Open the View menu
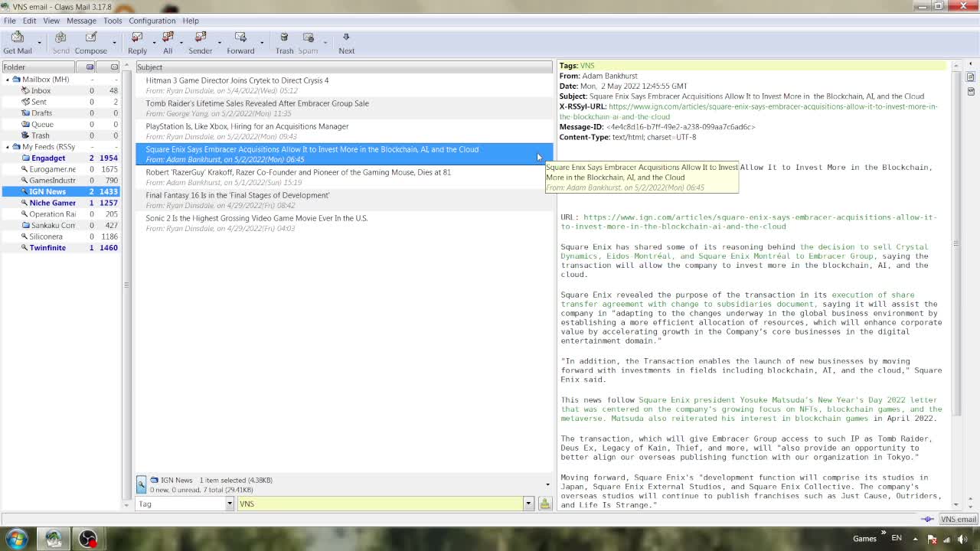Screen dimensions: 980x551 coord(51,21)
